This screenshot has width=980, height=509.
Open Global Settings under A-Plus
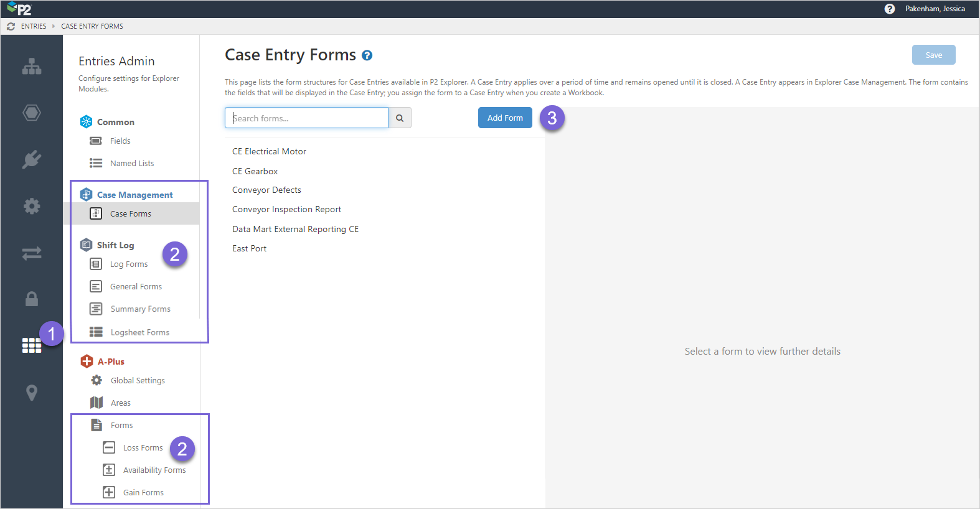(x=138, y=380)
